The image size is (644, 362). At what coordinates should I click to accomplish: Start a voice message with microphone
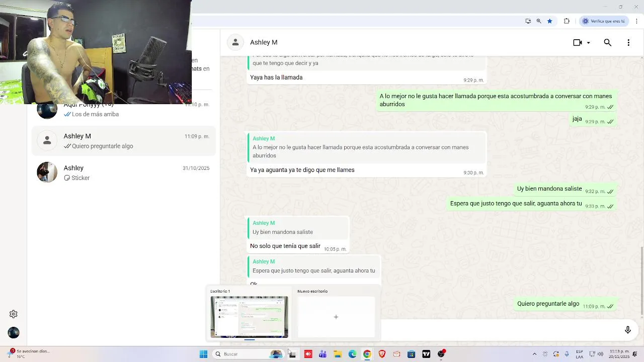point(627,330)
